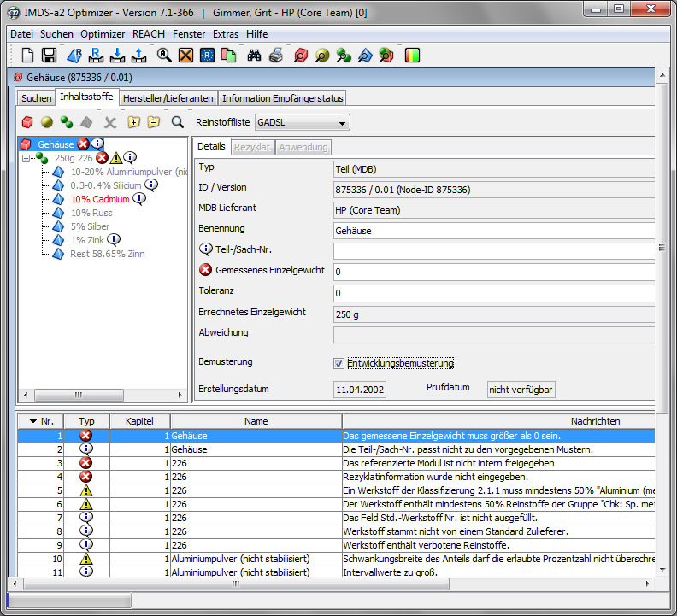The width and height of the screenshot is (677, 616).
Task: Select the Rest 58.65% Zinn item
Action: (x=108, y=254)
